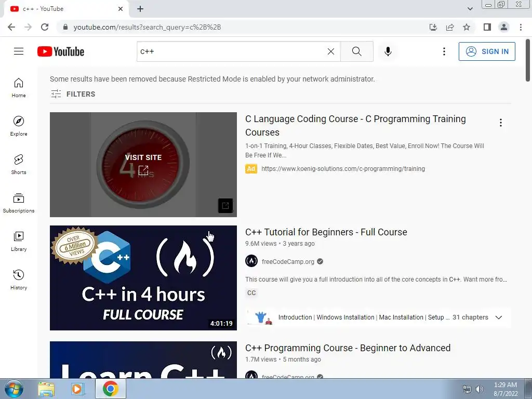Go to Home in sidebar
The width and height of the screenshot is (532, 399).
[x=19, y=87]
